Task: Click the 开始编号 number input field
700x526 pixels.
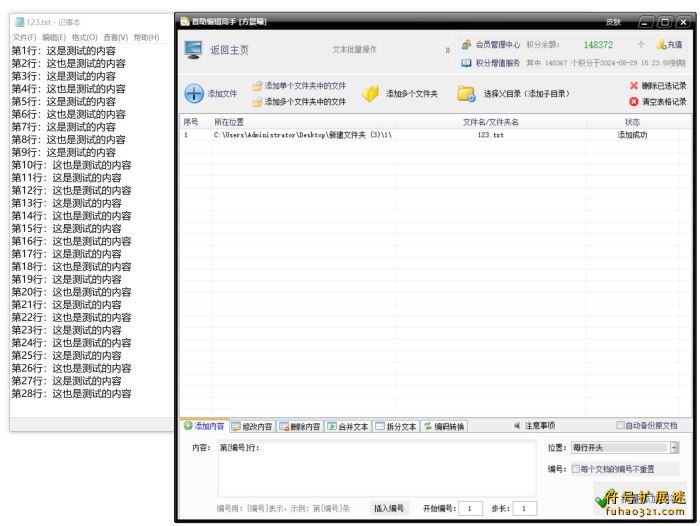Action: pyautogui.click(x=469, y=508)
